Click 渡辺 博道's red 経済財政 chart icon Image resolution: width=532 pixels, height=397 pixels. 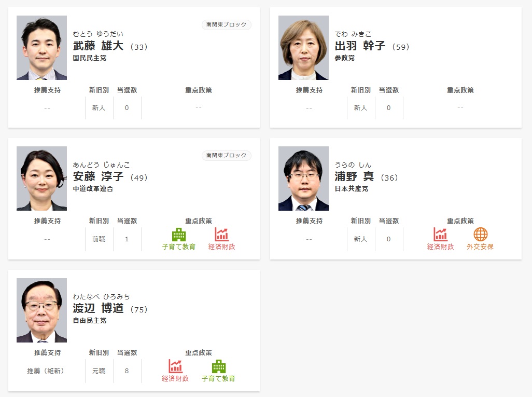click(176, 366)
